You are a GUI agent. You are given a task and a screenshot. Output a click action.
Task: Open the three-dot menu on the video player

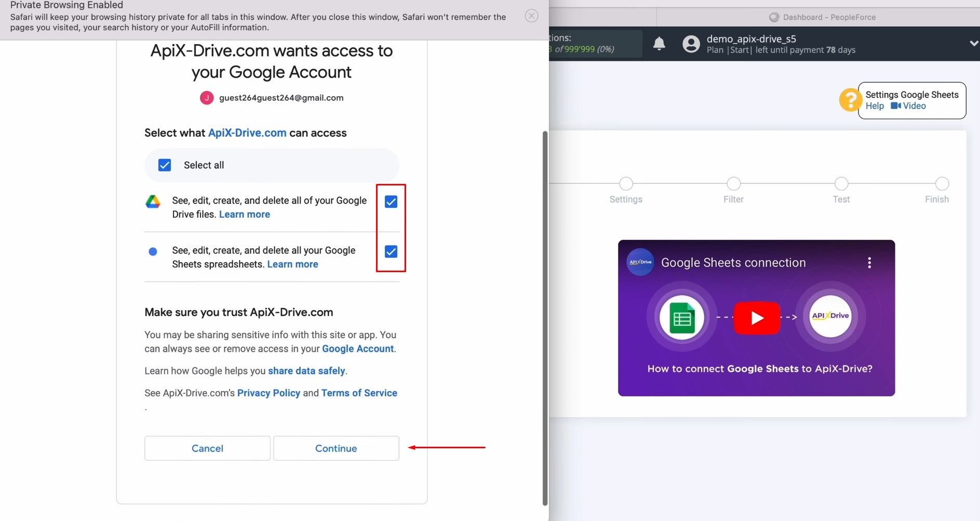click(869, 262)
